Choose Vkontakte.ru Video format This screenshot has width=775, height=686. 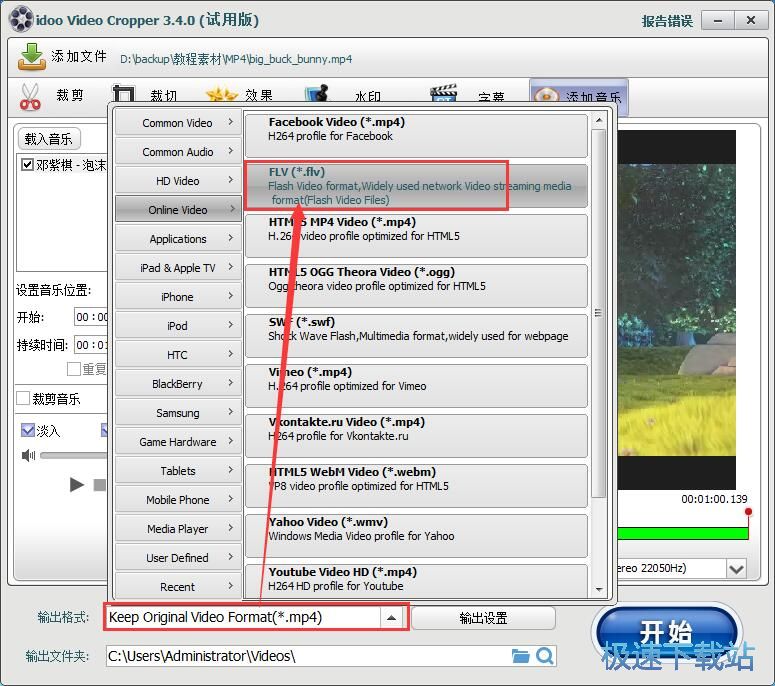(416, 435)
